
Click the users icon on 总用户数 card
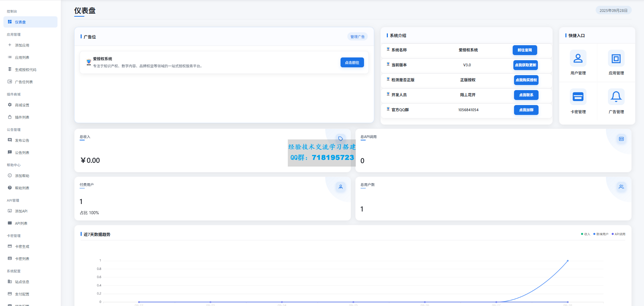coord(621,187)
